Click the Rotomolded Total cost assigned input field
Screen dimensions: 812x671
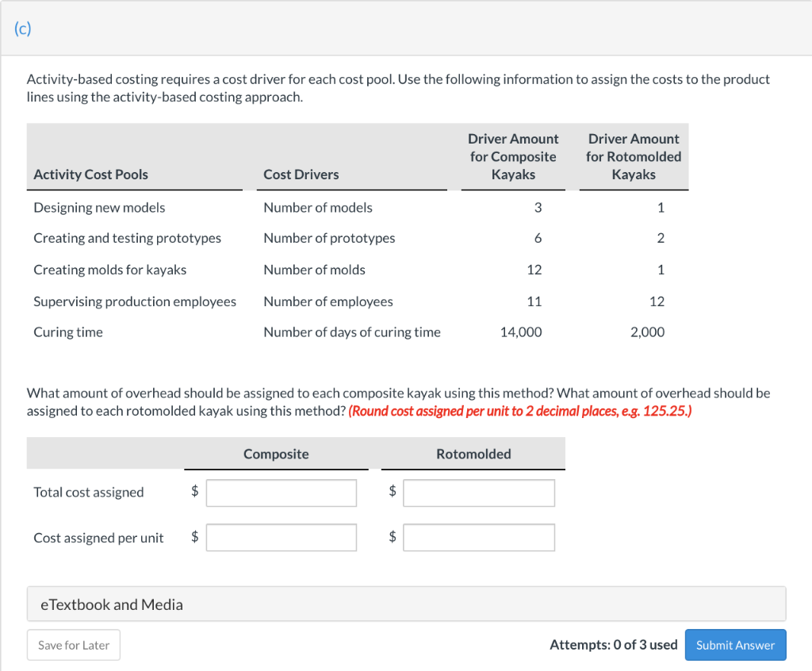478,493
